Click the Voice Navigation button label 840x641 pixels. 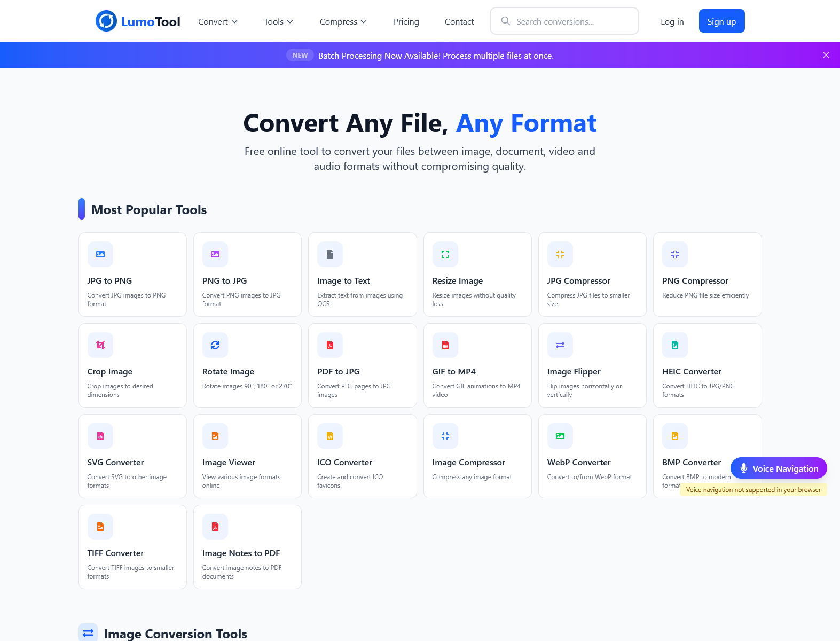pos(786,468)
